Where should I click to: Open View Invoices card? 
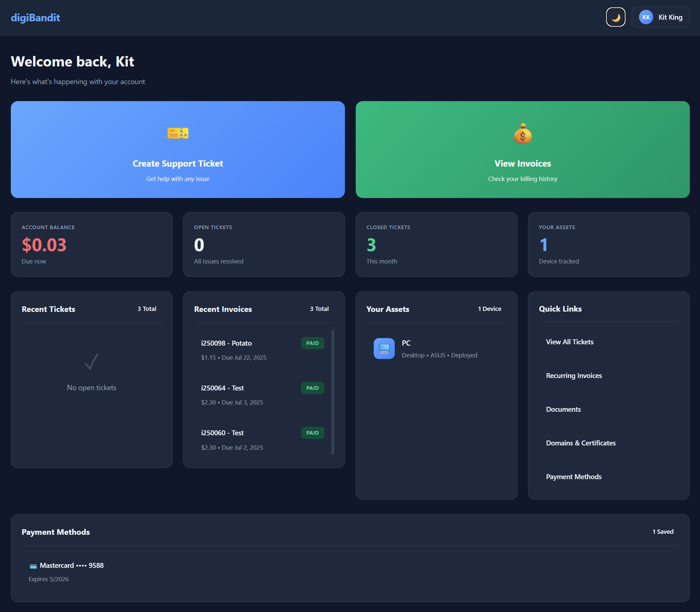click(522, 163)
